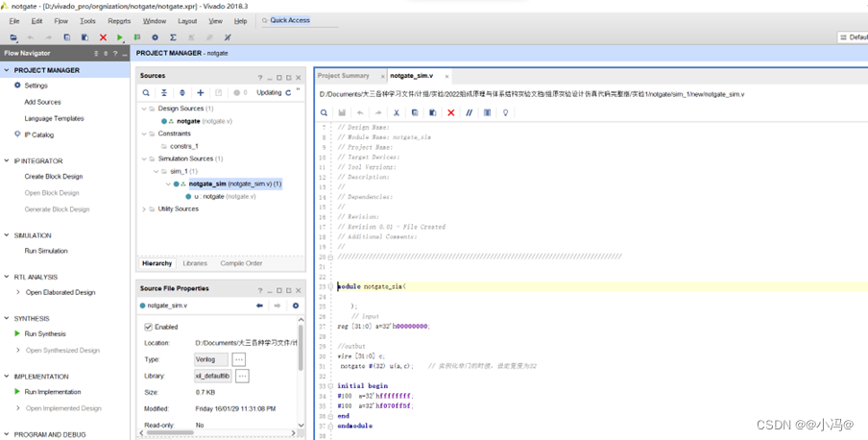
Task: Add sources with the plus icon
Action: click(x=201, y=92)
